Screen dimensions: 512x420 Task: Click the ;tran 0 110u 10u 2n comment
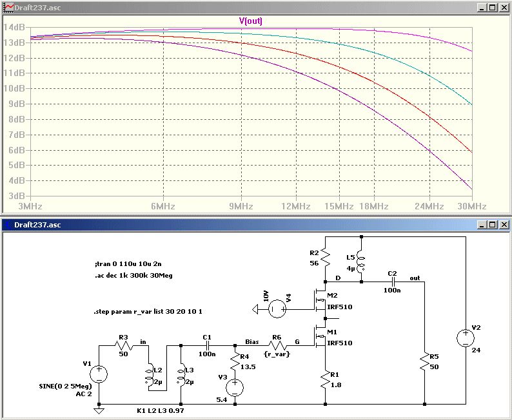pyautogui.click(x=128, y=264)
